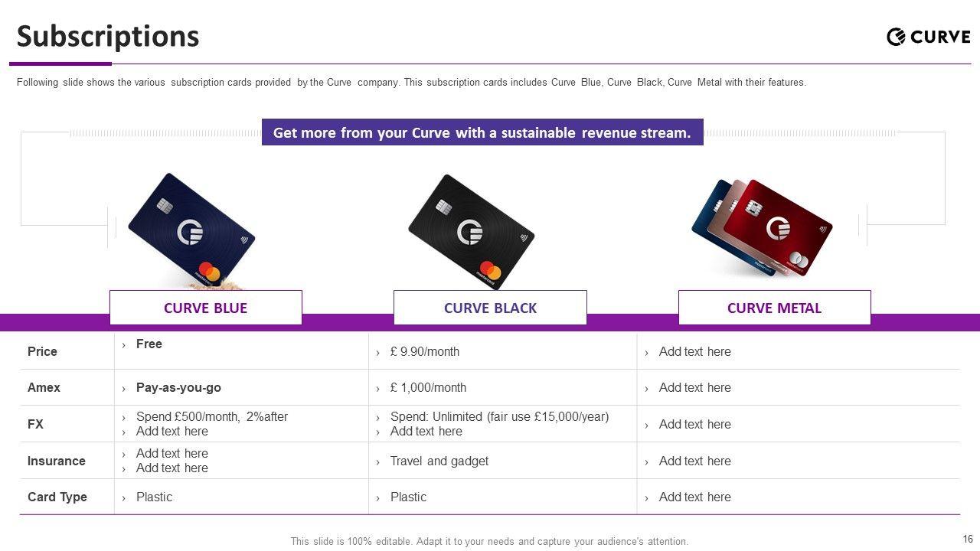Image resolution: width=980 pixels, height=551 pixels.
Task: Click the slide number 16
Action: [x=968, y=539]
